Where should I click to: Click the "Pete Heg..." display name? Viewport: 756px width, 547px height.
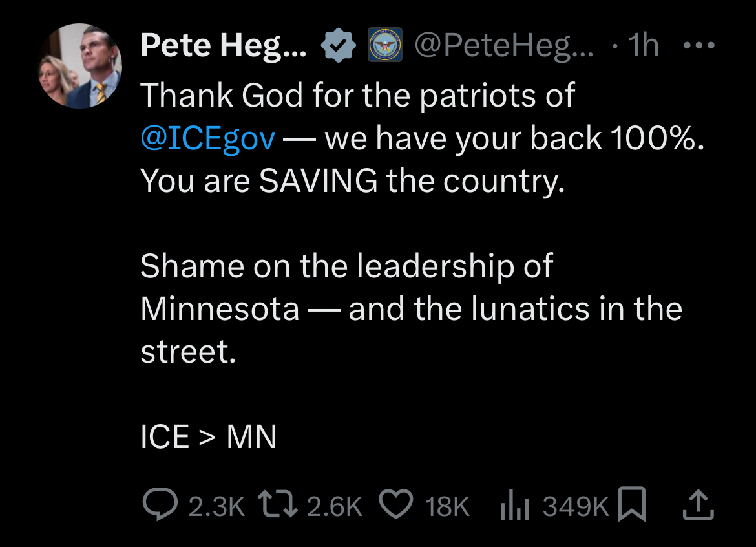tap(224, 45)
